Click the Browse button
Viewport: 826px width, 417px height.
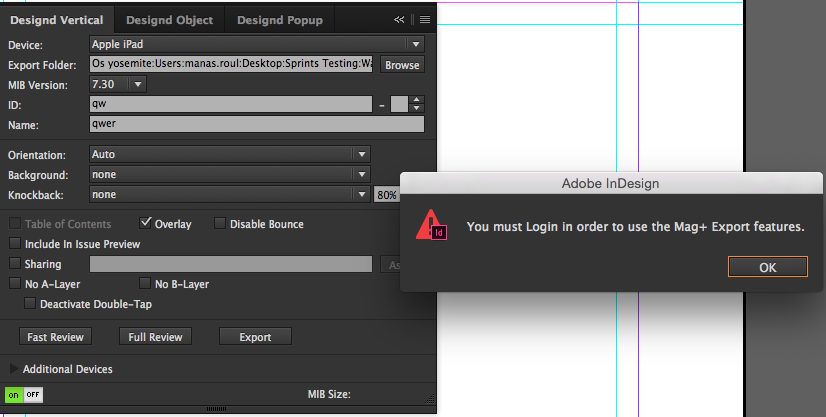click(x=402, y=65)
